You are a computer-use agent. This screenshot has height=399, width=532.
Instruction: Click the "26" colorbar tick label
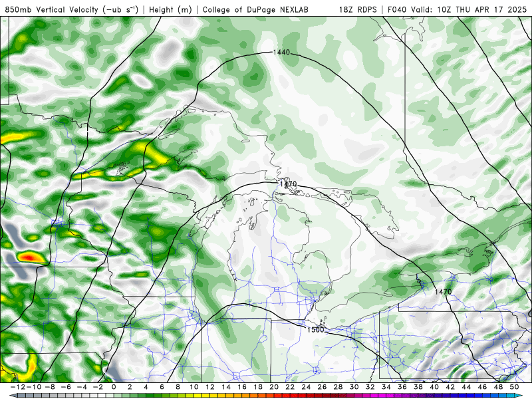(x=322, y=387)
